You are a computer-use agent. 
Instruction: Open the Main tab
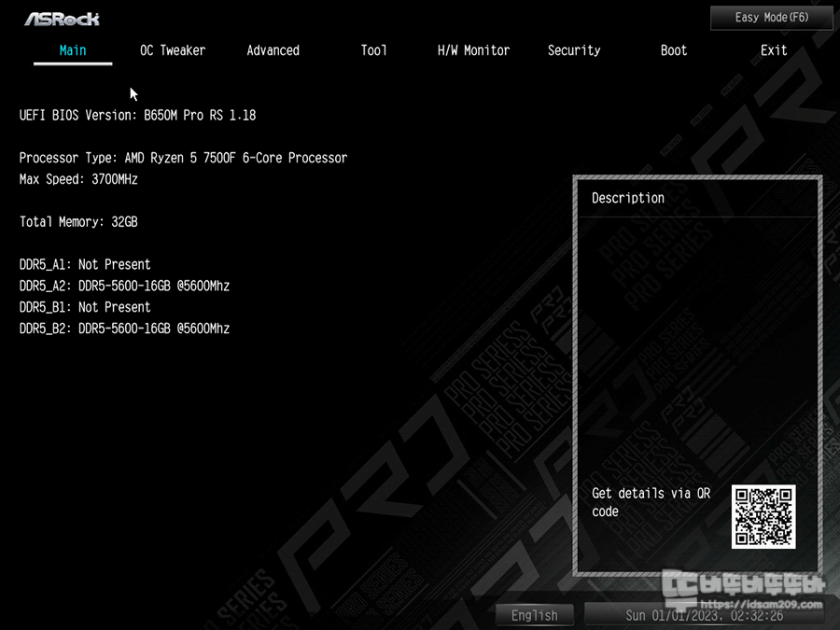pos(73,51)
